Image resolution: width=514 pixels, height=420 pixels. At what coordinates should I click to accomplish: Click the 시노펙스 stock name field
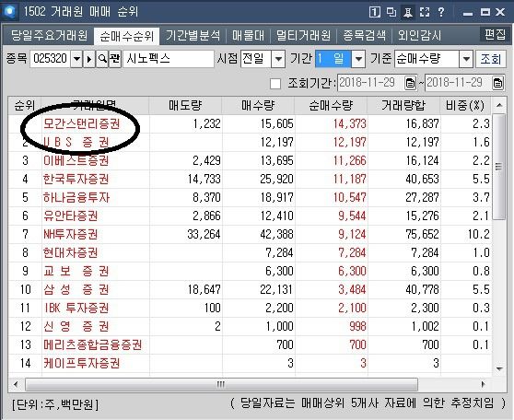point(169,59)
